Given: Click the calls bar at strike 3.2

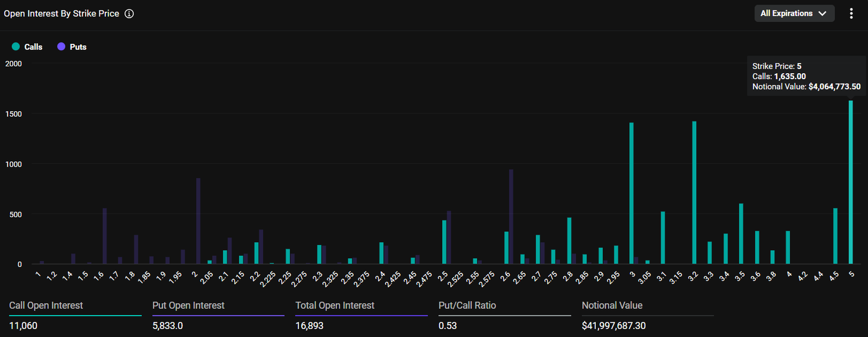Looking at the screenshot, I should 694,193.
